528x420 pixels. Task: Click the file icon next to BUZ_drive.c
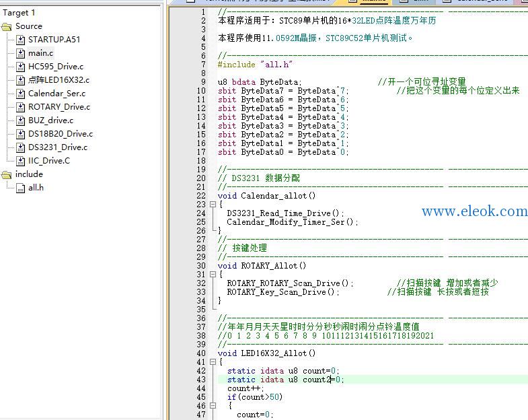coord(21,120)
